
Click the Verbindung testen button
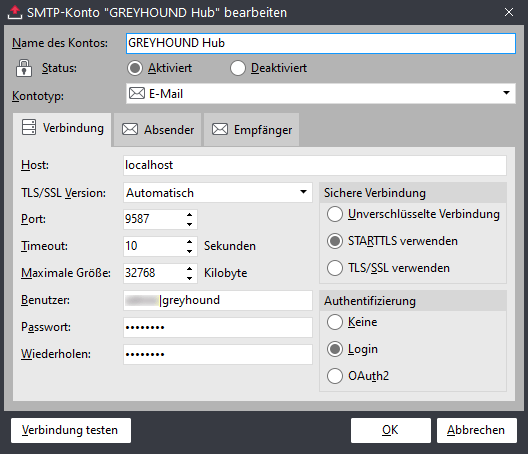coord(71,430)
